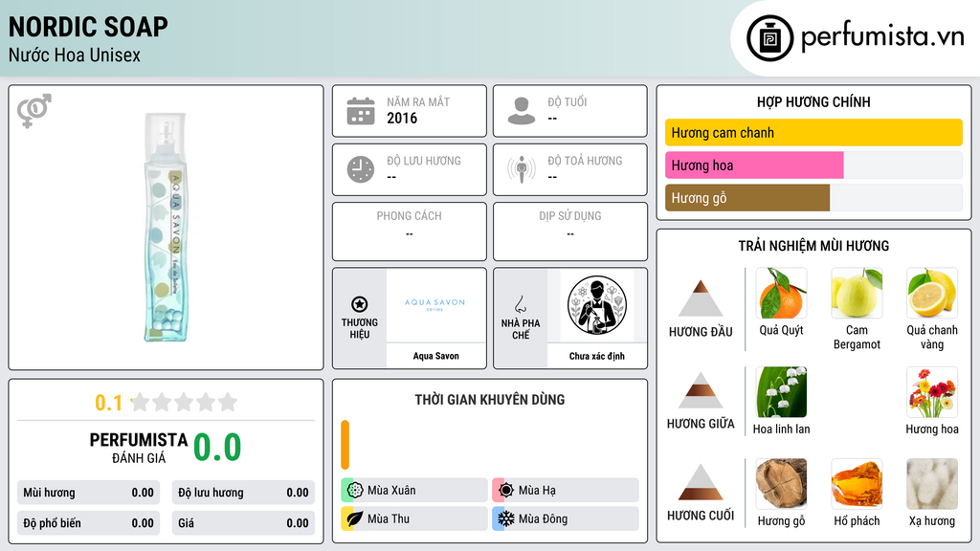Click the HỢP HƯƠNG CHÍNH heading

click(813, 101)
